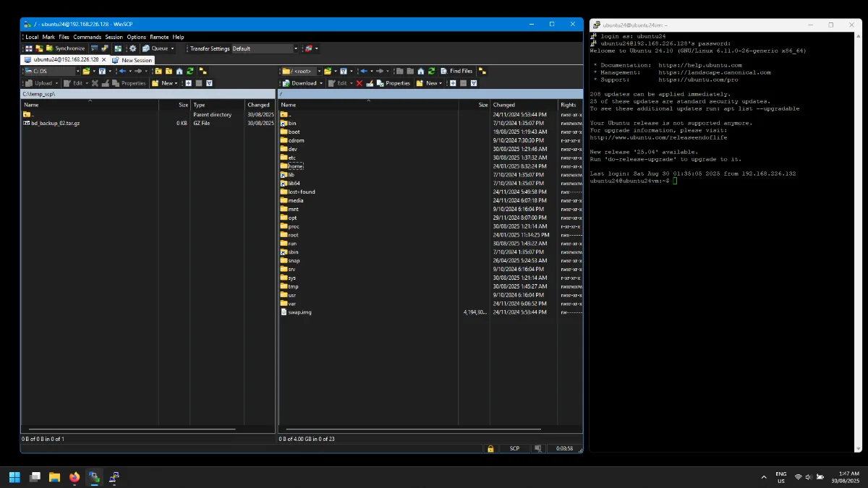
Task: Click local Select Files plus icon
Action: click(188, 83)
